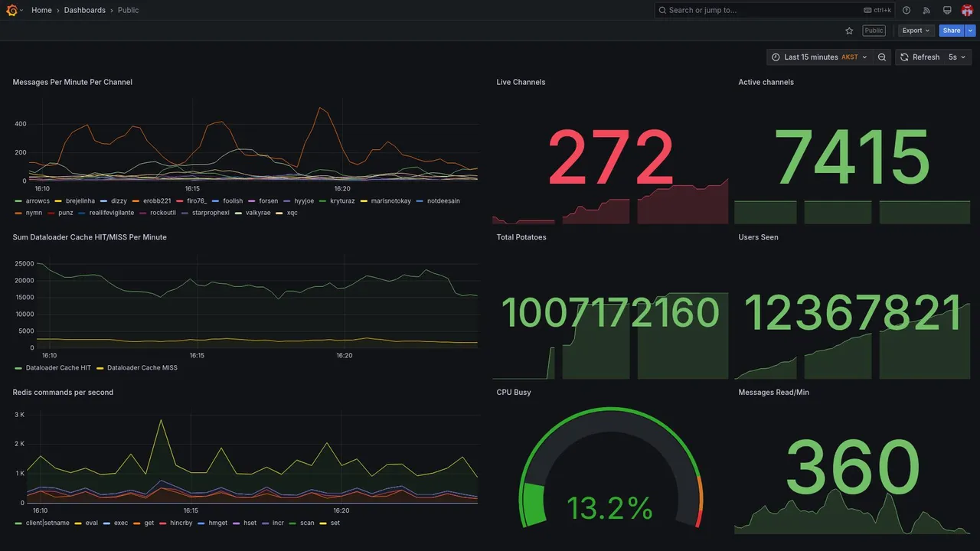The height and width of the screenshot is (551, 980).
Task: Zoom out the time range
Action: pyautogui.click(x=882, y=57)
